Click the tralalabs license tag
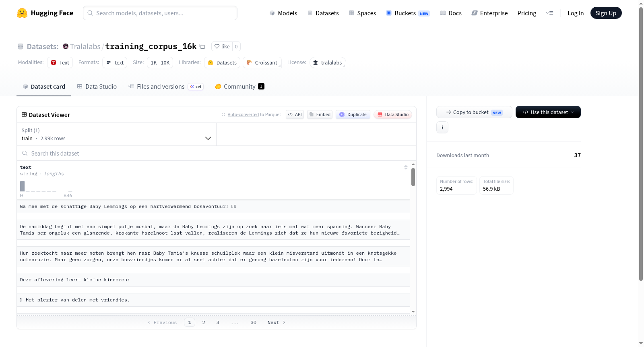The height and width of the screenshot is (347, 644). click(328, 62)
